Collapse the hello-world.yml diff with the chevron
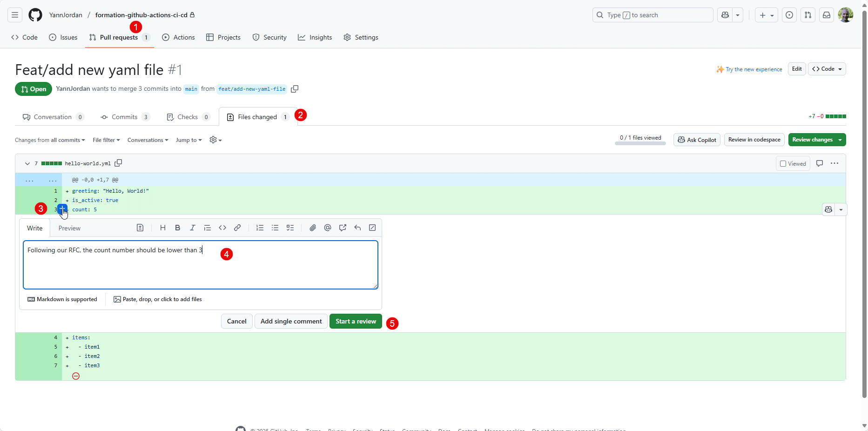This screenshot has width=868, height=431. click(27, 163)
